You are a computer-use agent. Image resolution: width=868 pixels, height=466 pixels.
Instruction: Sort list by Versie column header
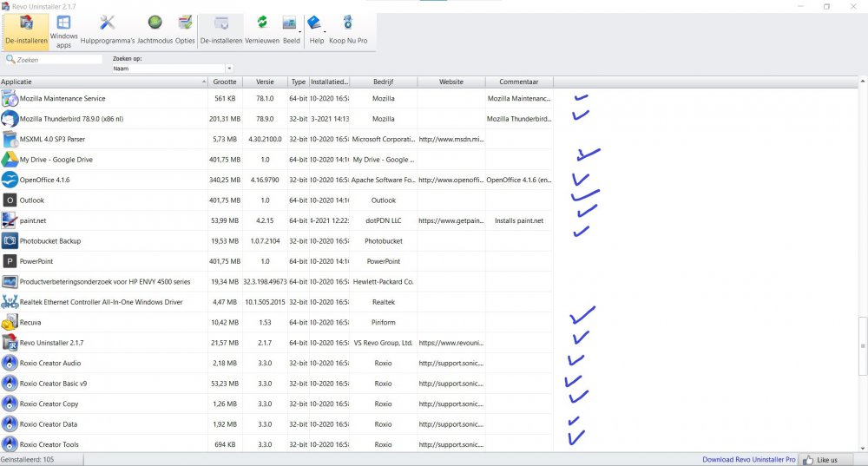pos(265,82)
